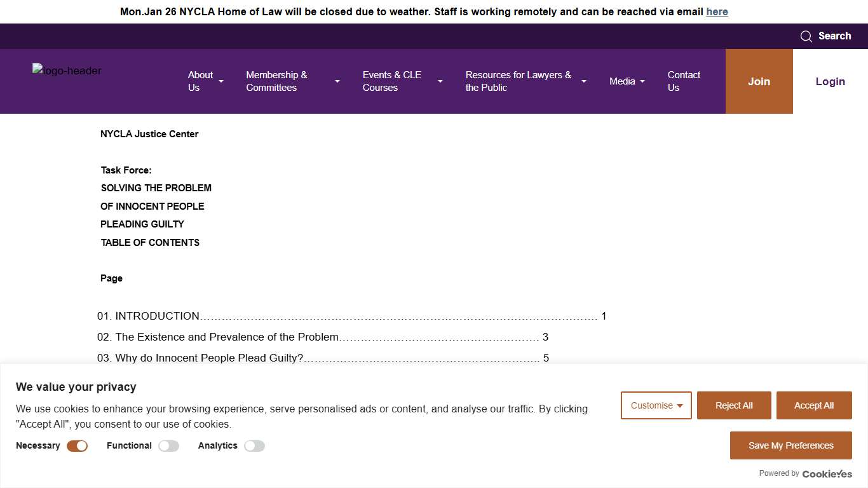Open Resources for Lawyers dropdown arrow

point(584,81)
